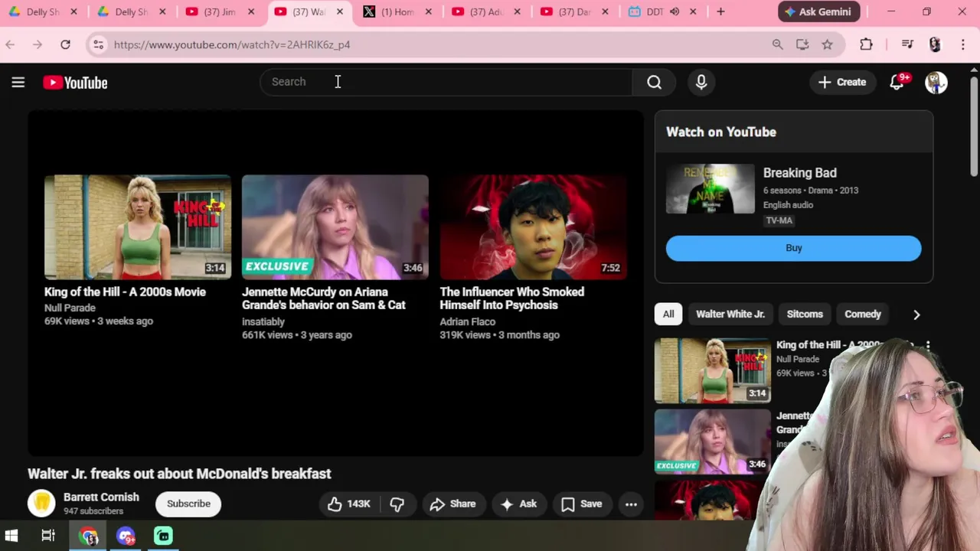Subscribe to Barrett Cornish
Image resolution: width=980 pixels, height=551 pixels.
188,504
